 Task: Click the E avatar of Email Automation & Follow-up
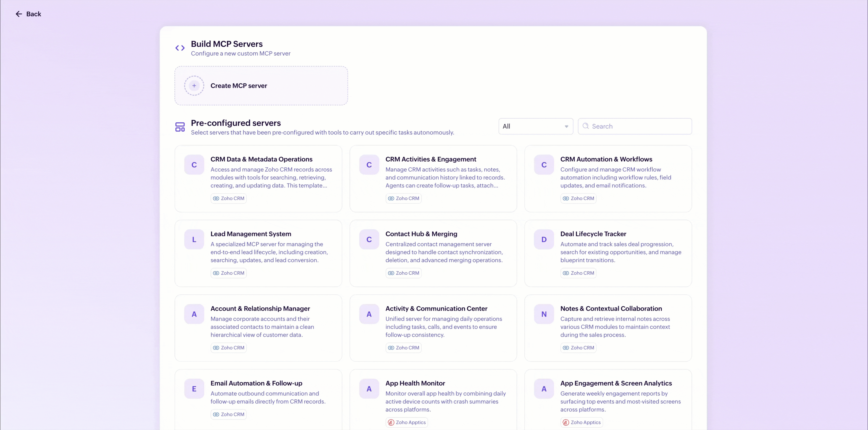[194, 388]
